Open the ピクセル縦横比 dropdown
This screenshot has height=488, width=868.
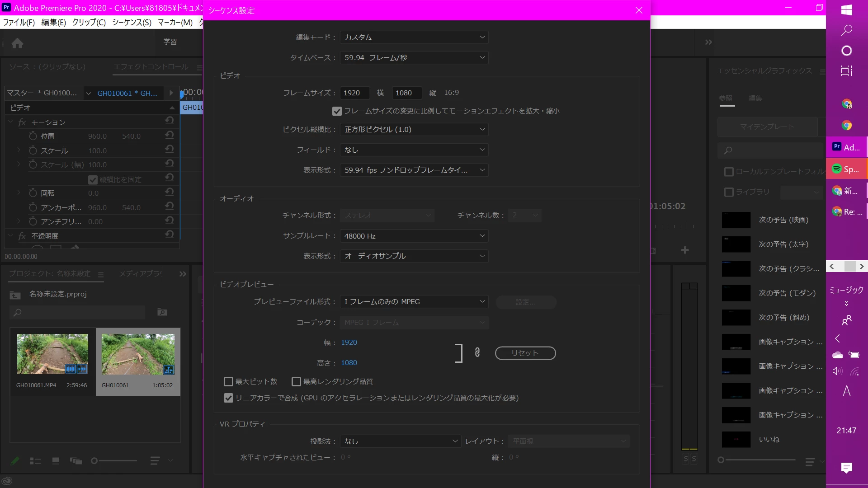point(414,130)
